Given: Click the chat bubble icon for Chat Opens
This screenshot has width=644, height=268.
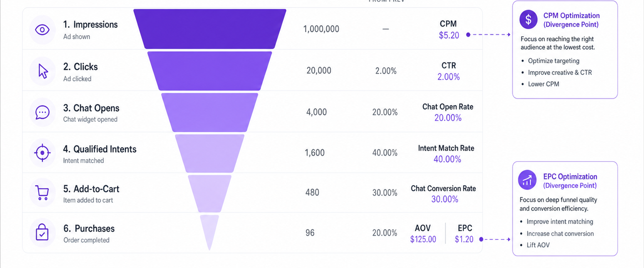Looking at the screenshot, I should point(42,112).
